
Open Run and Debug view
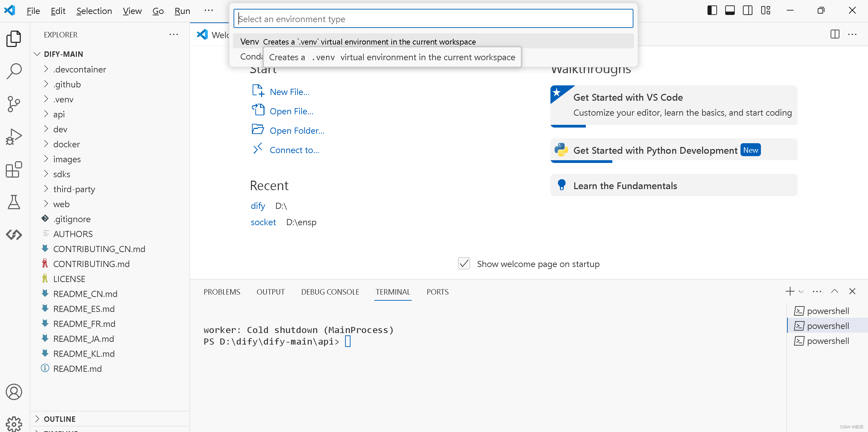point(14,136)
